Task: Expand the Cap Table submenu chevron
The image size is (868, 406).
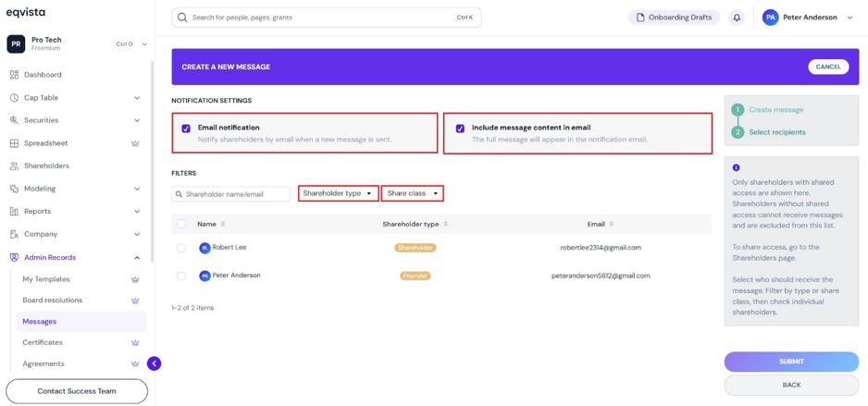Action: pos(137,98)
